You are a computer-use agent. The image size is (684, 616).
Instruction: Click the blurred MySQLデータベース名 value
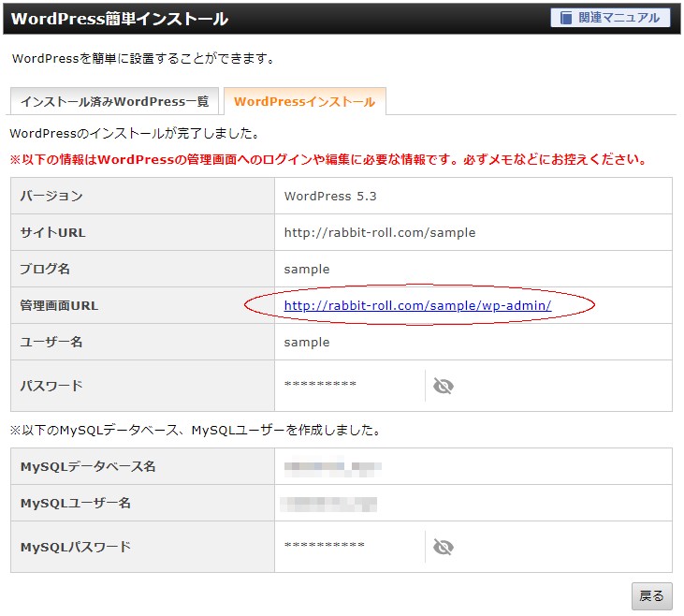(333, 467)
